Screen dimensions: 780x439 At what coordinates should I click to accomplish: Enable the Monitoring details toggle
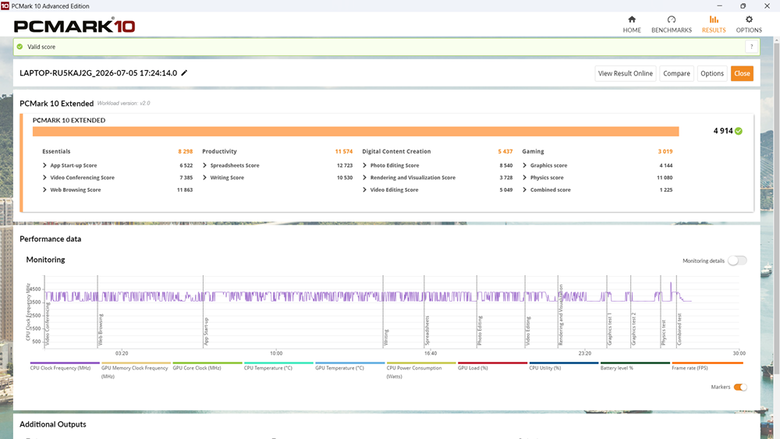[737, 261]
